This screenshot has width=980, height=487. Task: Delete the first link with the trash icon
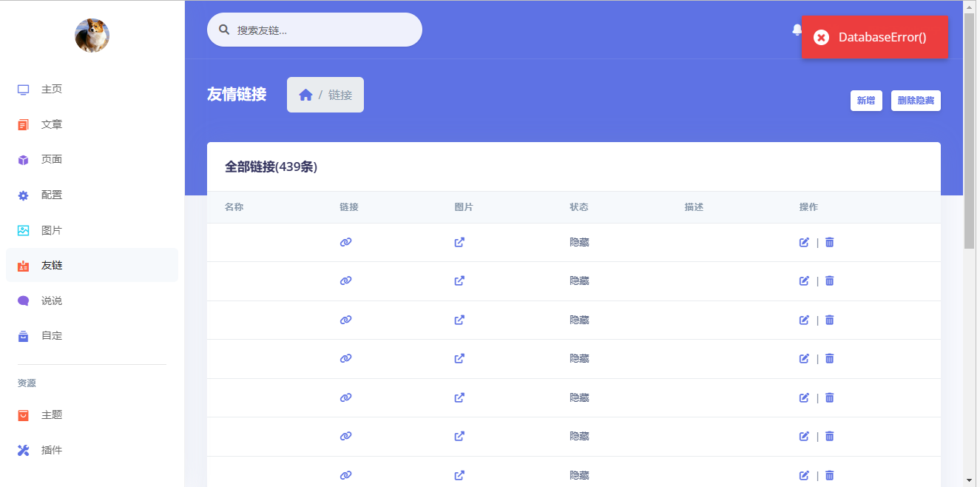click(x=829, y=242)
